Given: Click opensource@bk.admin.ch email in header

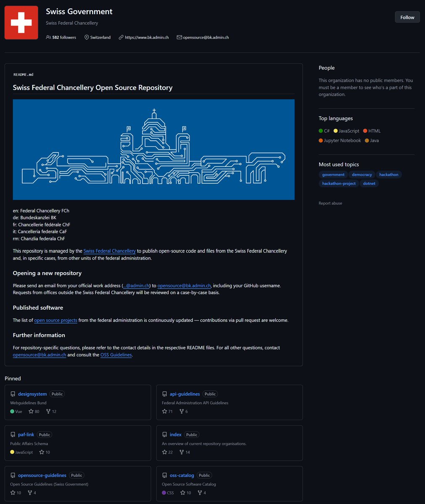Looking at the screenshot, I should [206, 37].
